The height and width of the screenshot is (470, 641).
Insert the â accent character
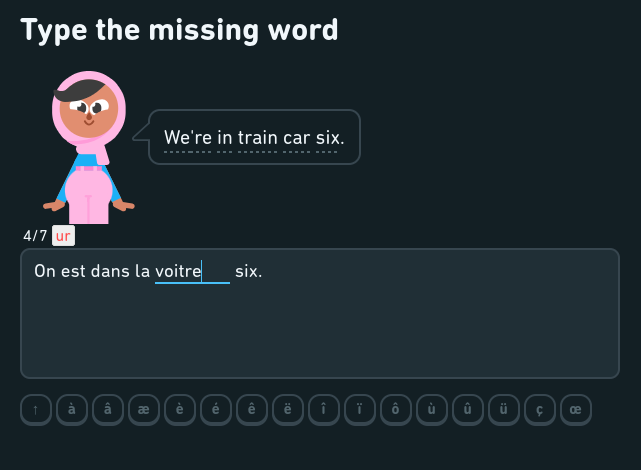[x=108, y=410]
